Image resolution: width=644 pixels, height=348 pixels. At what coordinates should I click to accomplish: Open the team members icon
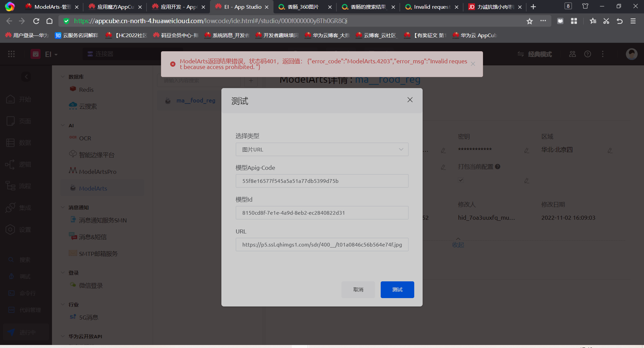pyautogui.click(x=573, y=54)
